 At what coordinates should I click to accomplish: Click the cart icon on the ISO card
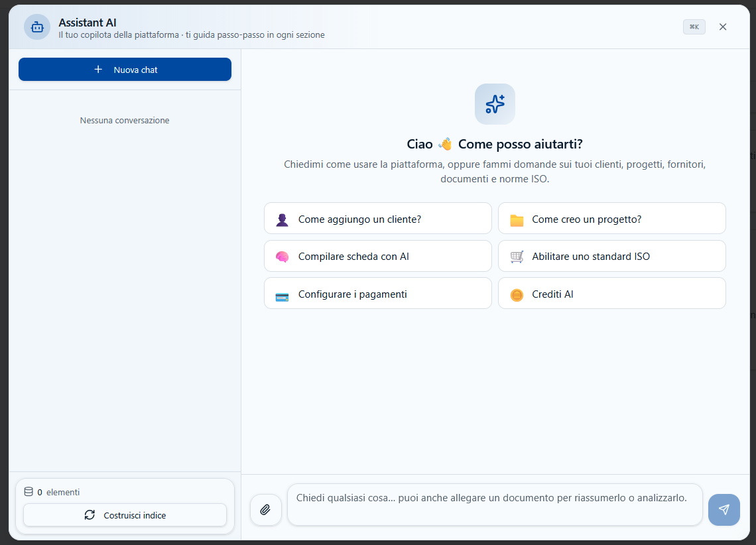517,257
